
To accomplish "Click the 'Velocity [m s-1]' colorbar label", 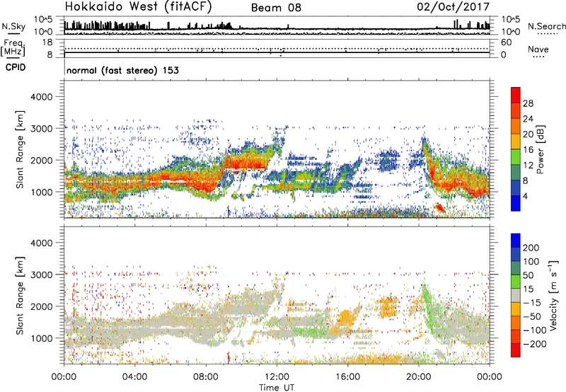I will click(x=553, y=295).
